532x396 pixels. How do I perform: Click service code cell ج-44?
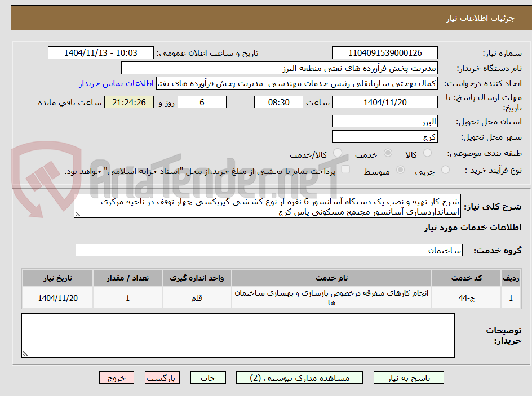click(x=467, y=297)
